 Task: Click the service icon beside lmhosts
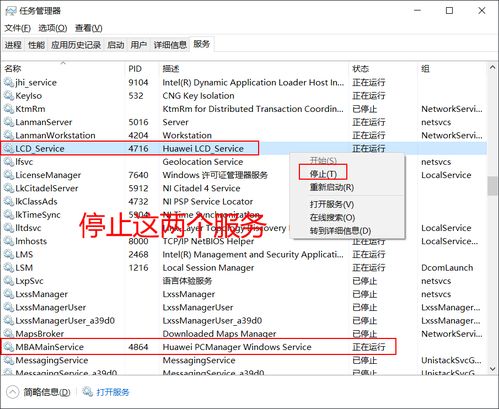(x=9, y=241)
